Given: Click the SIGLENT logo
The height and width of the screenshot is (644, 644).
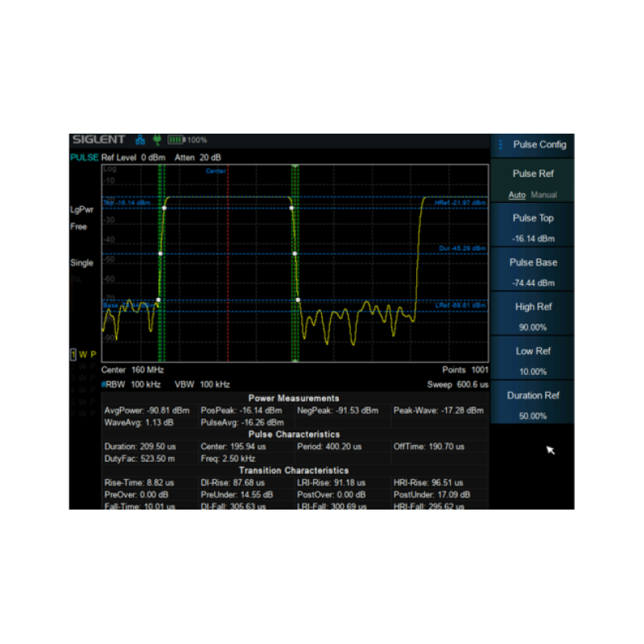Looking at the screenshot, I should click(98, 140).
